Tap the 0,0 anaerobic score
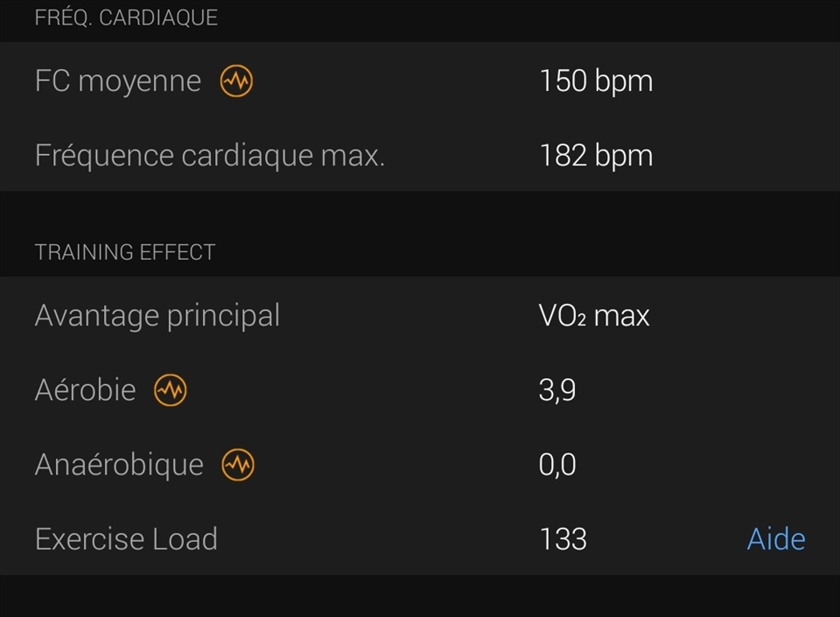This screenshot has height=617, width=840. (557, 465)
